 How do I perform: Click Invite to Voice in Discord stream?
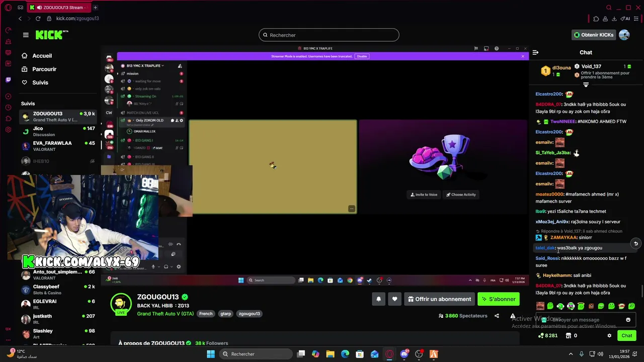tap(424, 195)
